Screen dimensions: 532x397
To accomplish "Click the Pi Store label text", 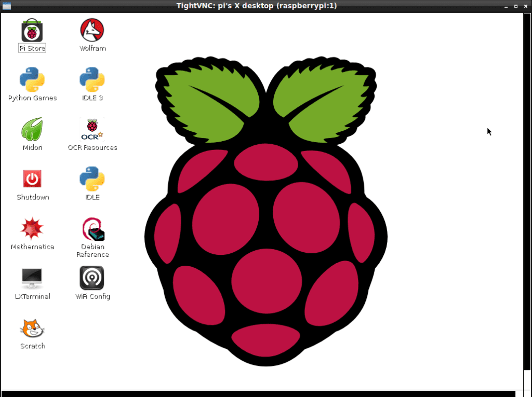I will pos(32,48).
